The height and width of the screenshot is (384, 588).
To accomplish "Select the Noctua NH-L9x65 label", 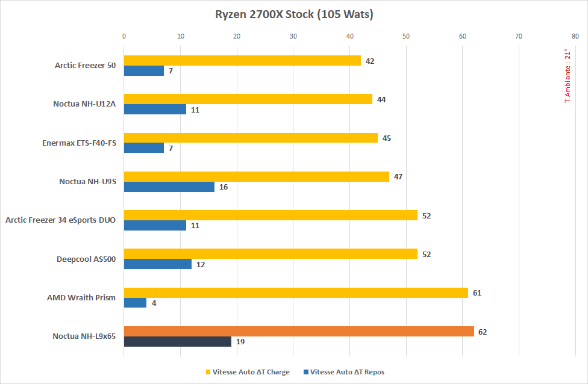I will [x=84, y=336].
